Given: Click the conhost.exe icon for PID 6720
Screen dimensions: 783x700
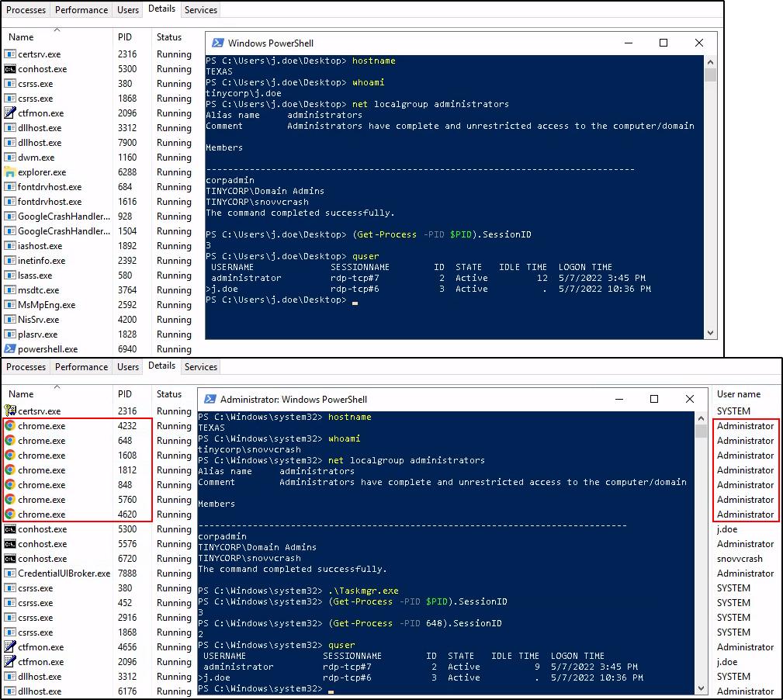Looking at the screenshot, I should (10, 559).
